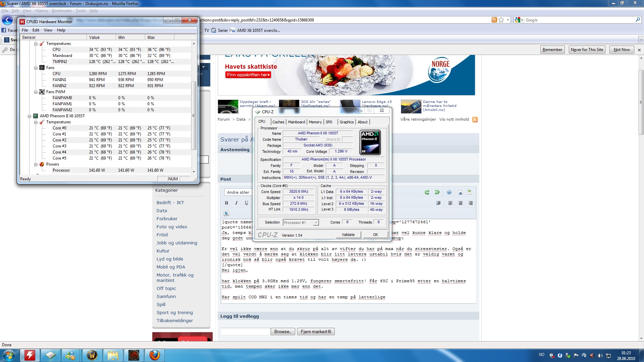Switch to the SPD tab in CPU-Z
This screenshot has height=362, width=644.
pyautogui.click(x=329, y=122)
